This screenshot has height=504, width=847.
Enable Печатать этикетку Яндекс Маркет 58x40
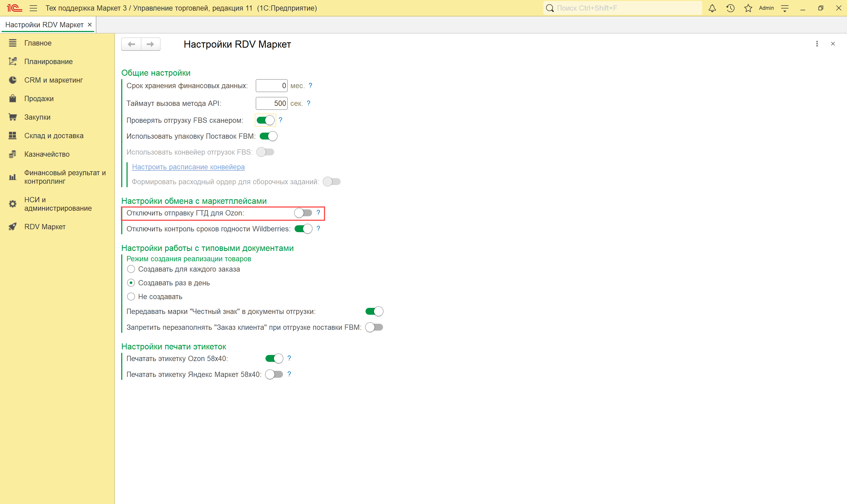pyautogui.click(x=274, y=374)
